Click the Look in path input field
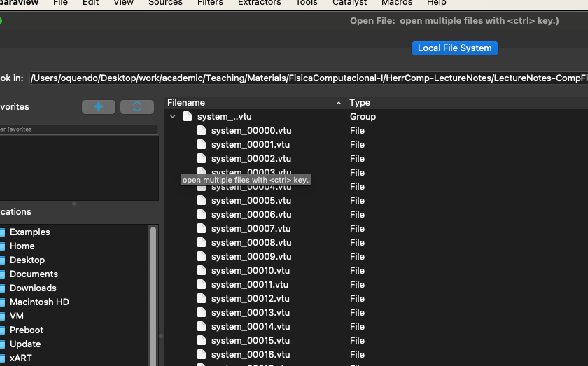The height and width of the screenshot is (366, 588). click(x=308, y=78)
